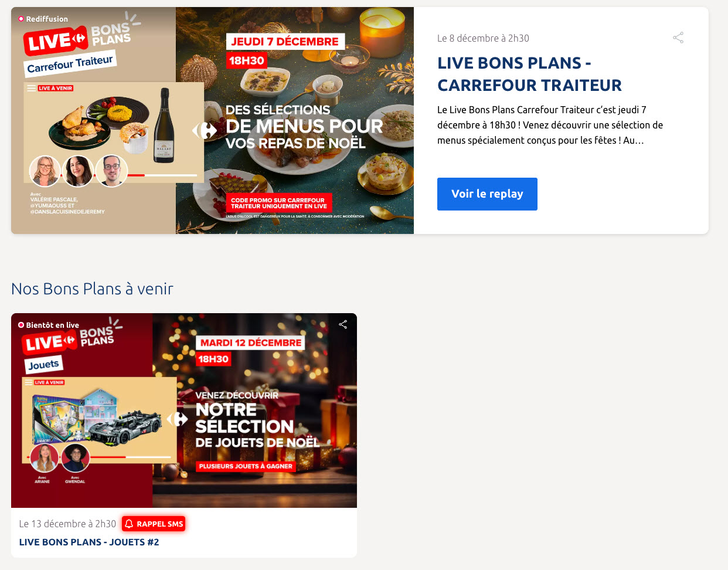Screen dimensions: 728x570
Task: Click the red progress bar in the Jouets preview
Action: 108,457
